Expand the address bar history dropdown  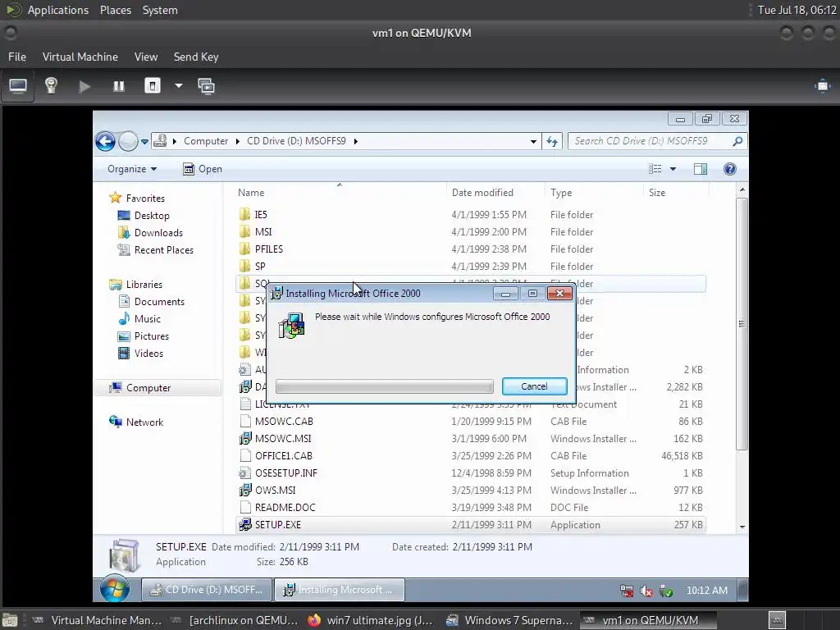coord(533,141)
